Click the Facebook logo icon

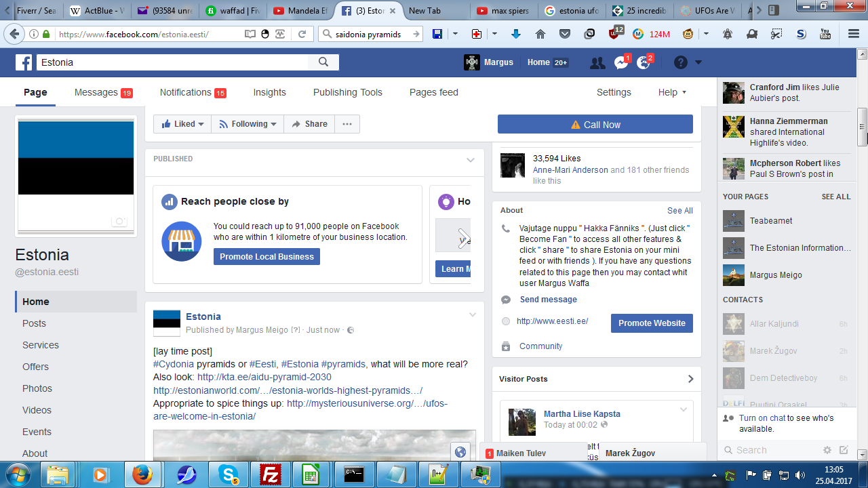pos(24,62)
